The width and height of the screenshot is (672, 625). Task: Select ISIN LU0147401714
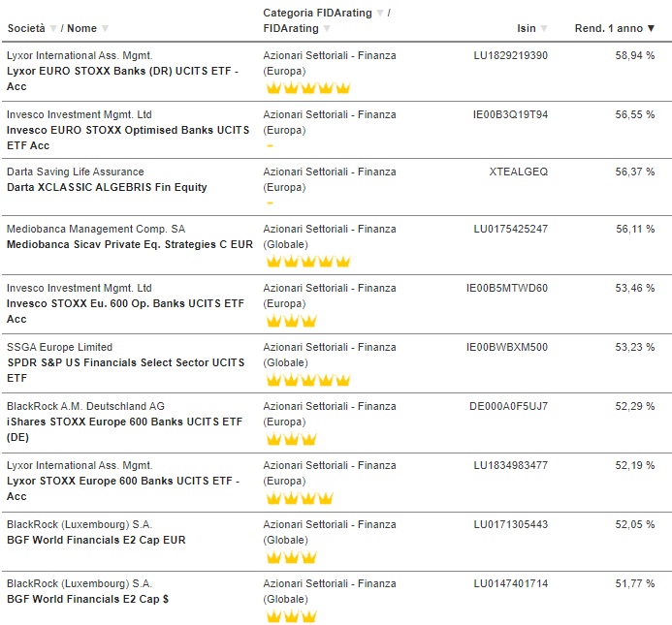(x=510, y=584)
